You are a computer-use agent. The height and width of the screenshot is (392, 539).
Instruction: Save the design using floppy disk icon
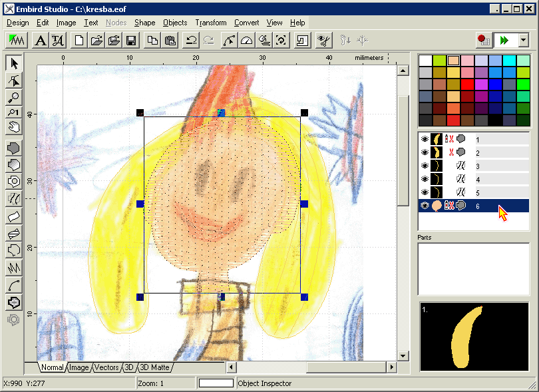point(131,40)
